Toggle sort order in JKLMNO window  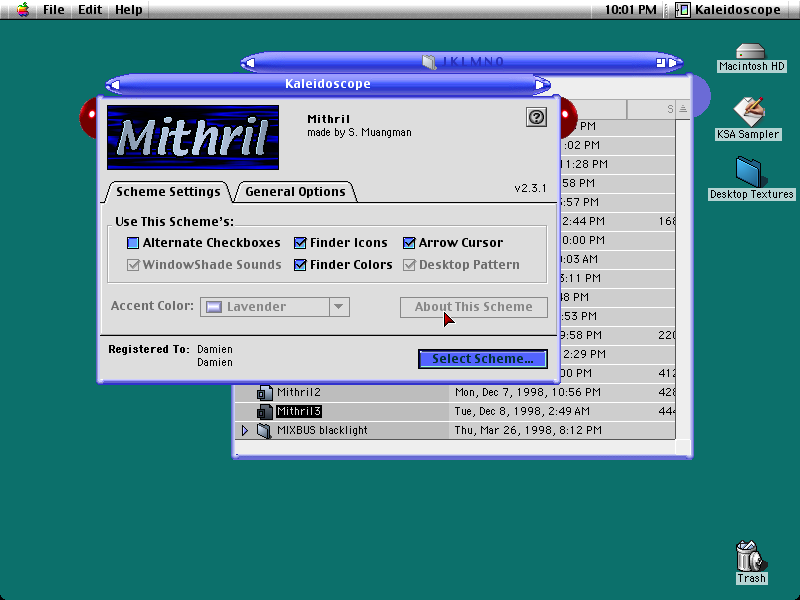(x=683, y=109)
